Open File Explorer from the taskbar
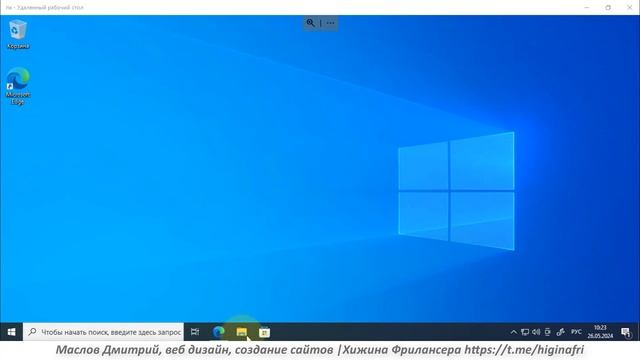The height and width of the screenshot is (360, 640). (x=241, y=332)
